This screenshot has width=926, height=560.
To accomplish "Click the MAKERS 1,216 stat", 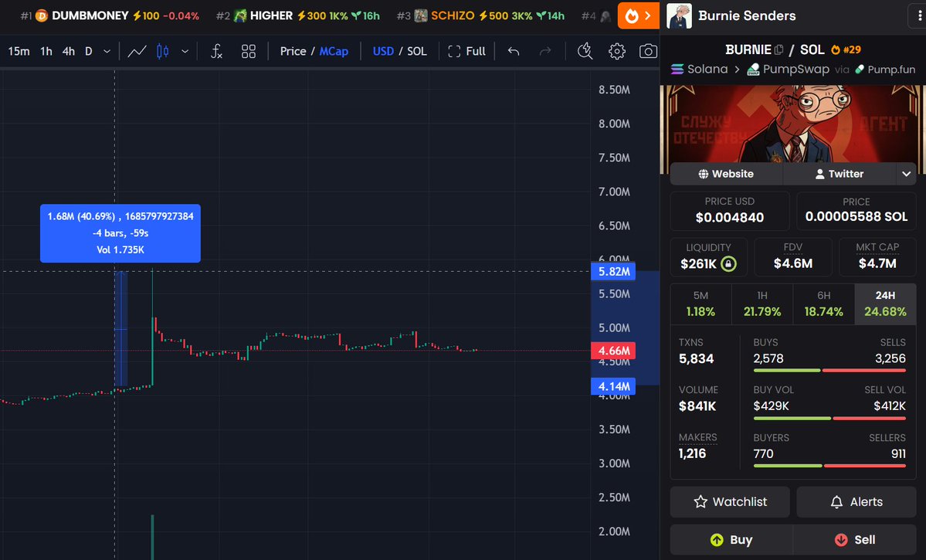I will pos(697,446).
